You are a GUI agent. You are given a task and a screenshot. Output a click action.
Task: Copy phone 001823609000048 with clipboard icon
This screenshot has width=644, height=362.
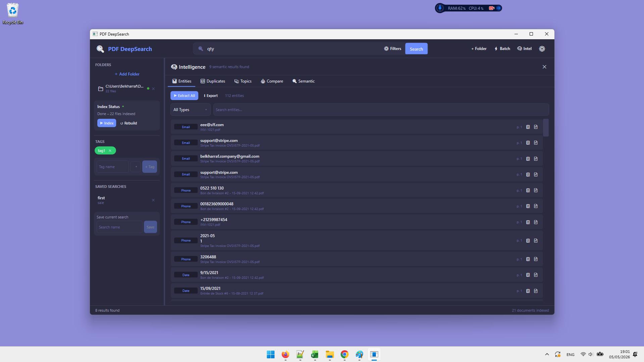528,206
